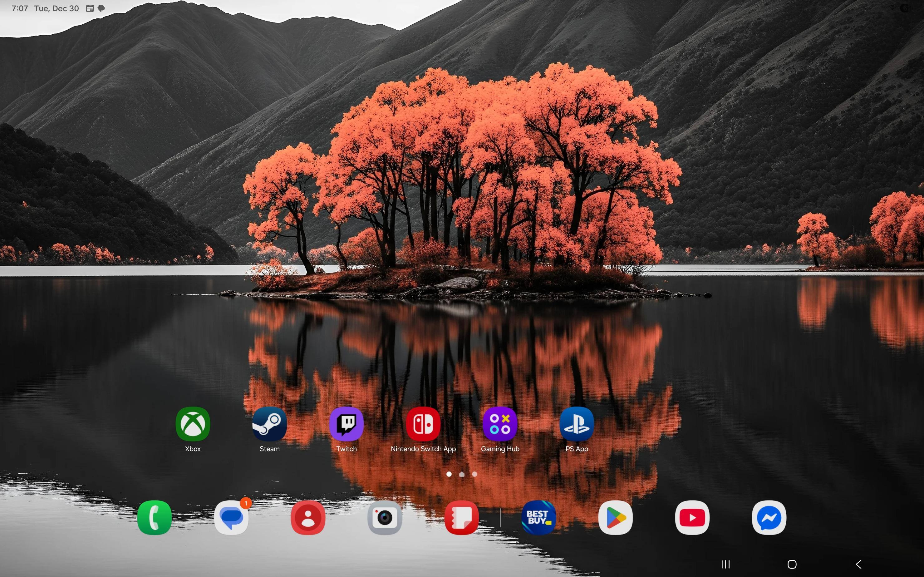Tap the Back navigation arrow
This screenshot has width=924, height=577.
pos(858,564)
